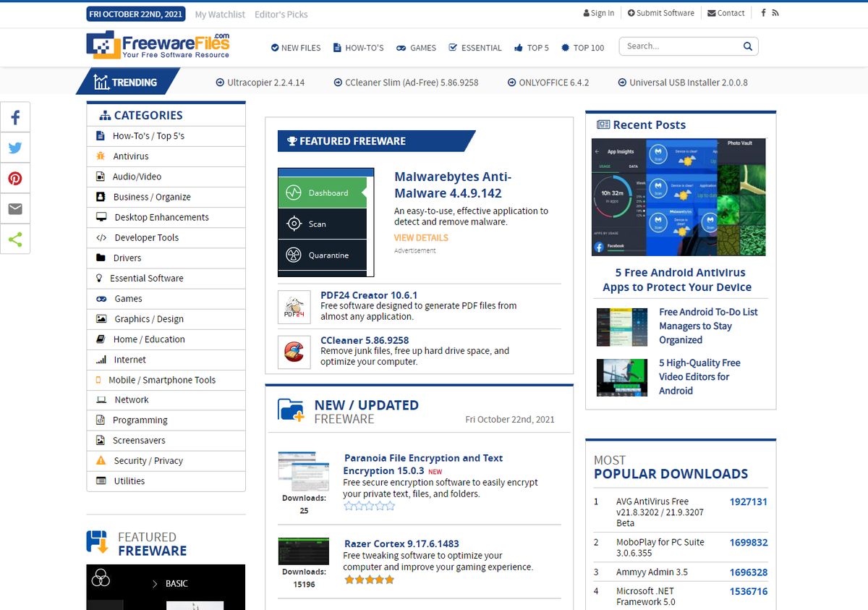This screenshot has width=868, height=610.
Task: Open the TOP 100 menu item
Action: [x=582, y=48]
